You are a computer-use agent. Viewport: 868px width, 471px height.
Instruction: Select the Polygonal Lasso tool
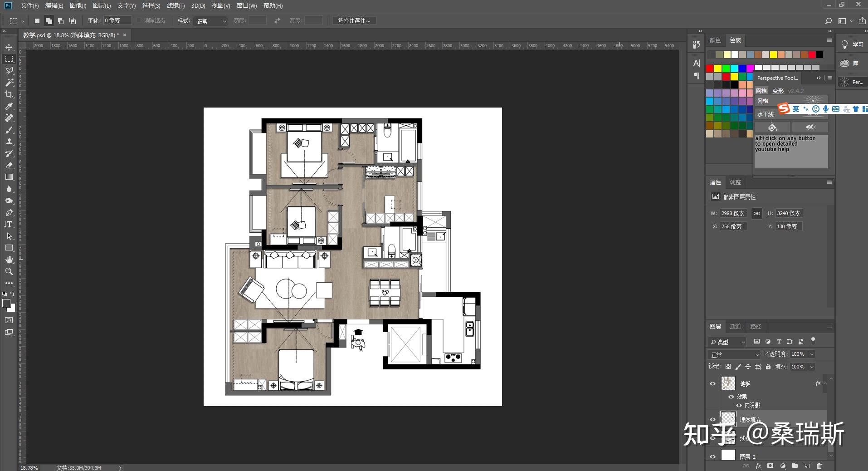point(9,71)
